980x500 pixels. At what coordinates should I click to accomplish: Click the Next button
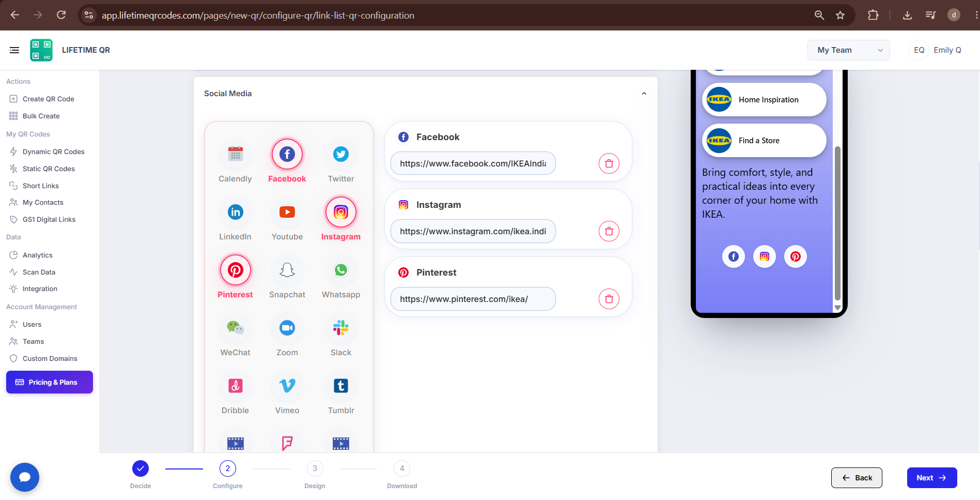[932, 478]
